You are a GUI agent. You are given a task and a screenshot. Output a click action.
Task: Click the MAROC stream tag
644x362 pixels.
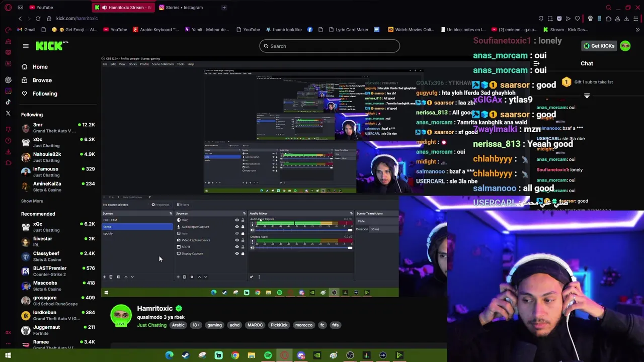pos(255,325)
